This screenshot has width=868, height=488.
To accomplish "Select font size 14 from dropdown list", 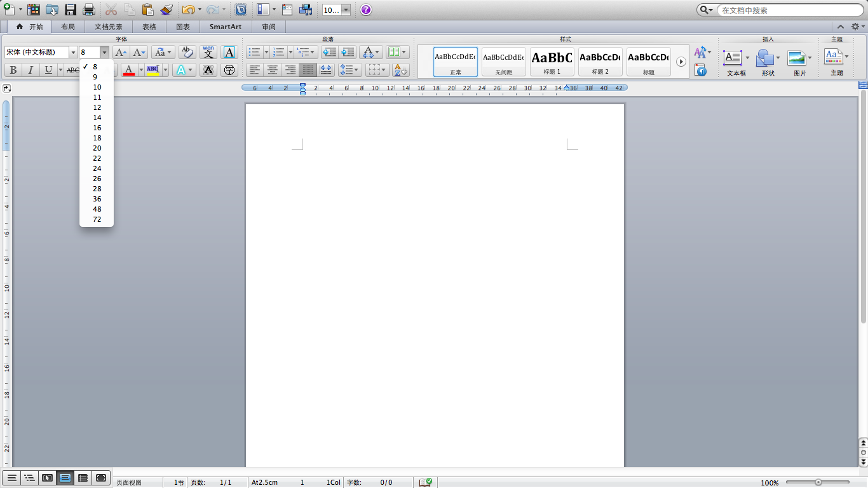I will 97,118.
